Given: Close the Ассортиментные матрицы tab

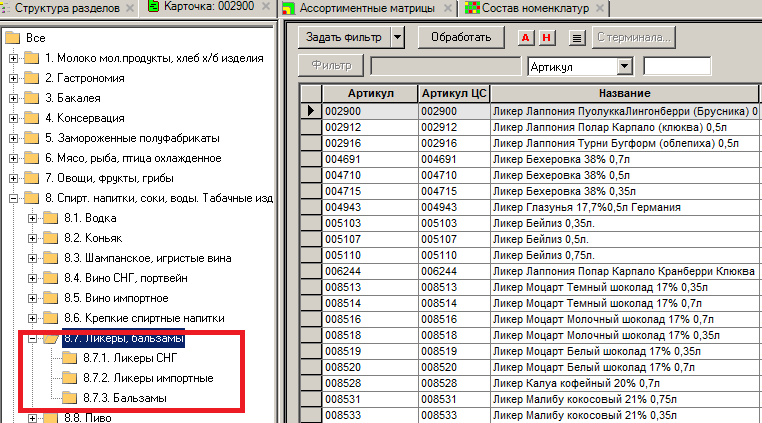Looking at the screenshot, I should click(x=448, y=8).
